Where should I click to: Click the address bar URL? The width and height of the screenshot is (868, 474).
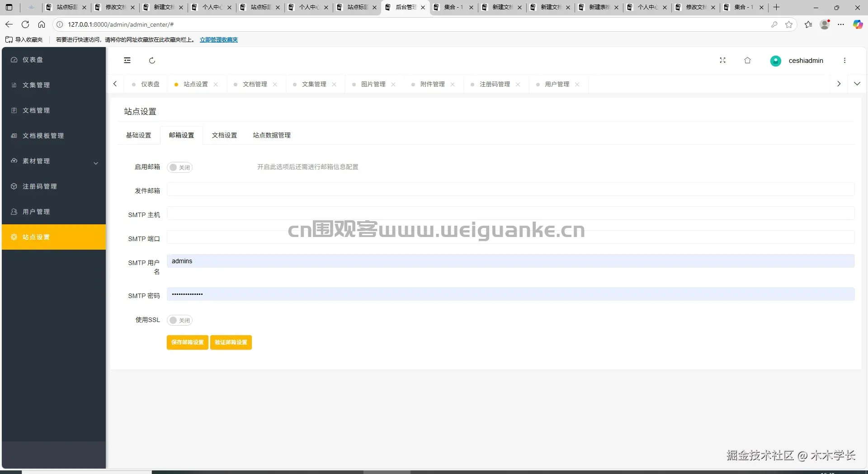click(121, 24)
